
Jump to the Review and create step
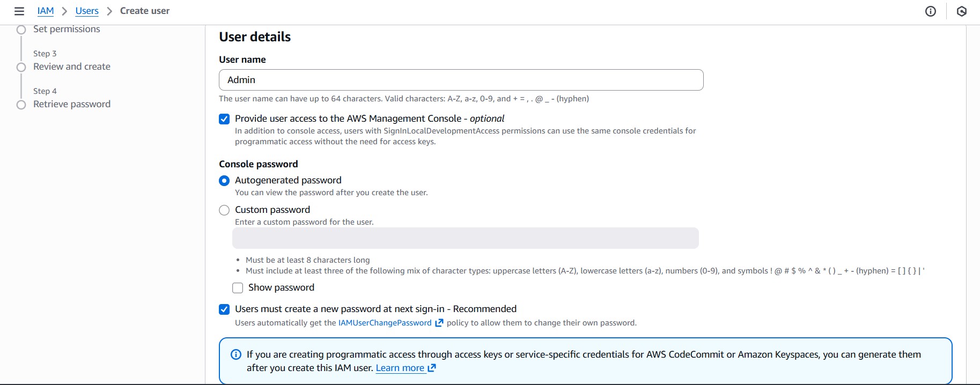(71, 66)
